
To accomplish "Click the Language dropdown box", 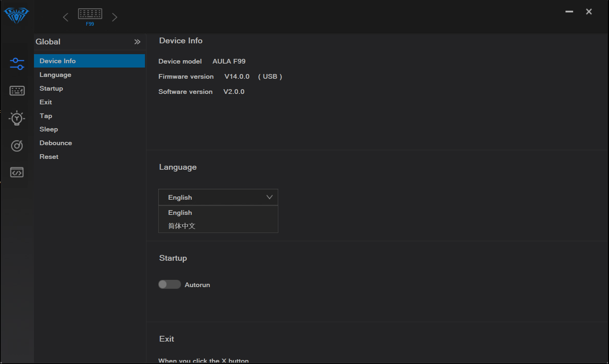I will tap(218, 197).
